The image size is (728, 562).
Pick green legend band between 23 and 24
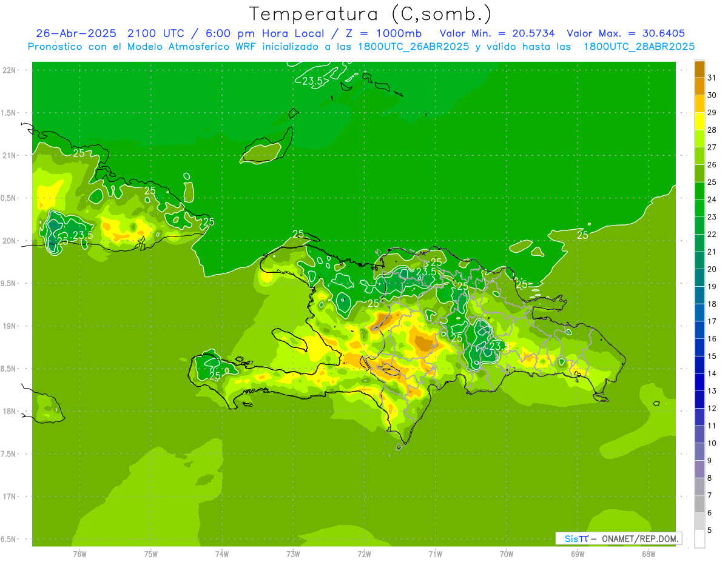click(699, 209)
